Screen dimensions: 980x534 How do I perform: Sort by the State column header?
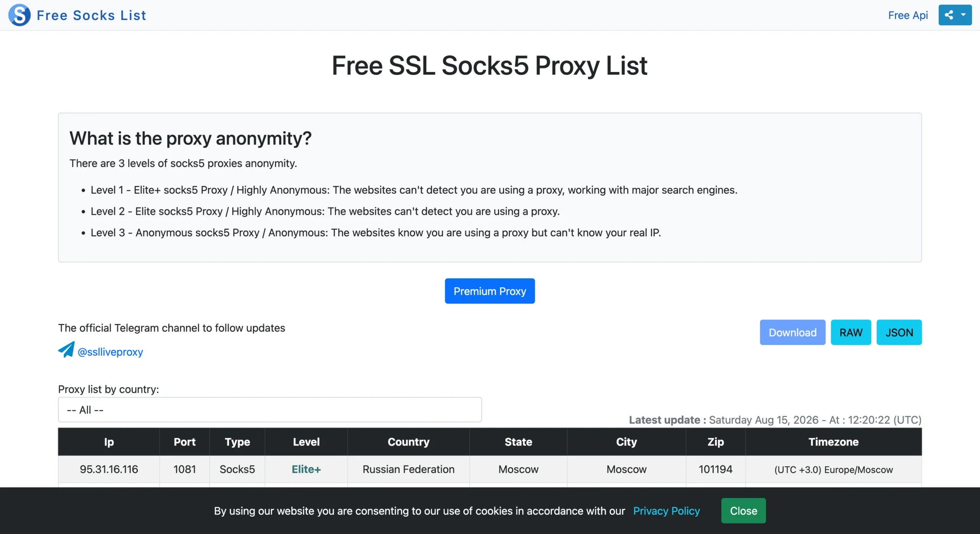coord(518,442)
